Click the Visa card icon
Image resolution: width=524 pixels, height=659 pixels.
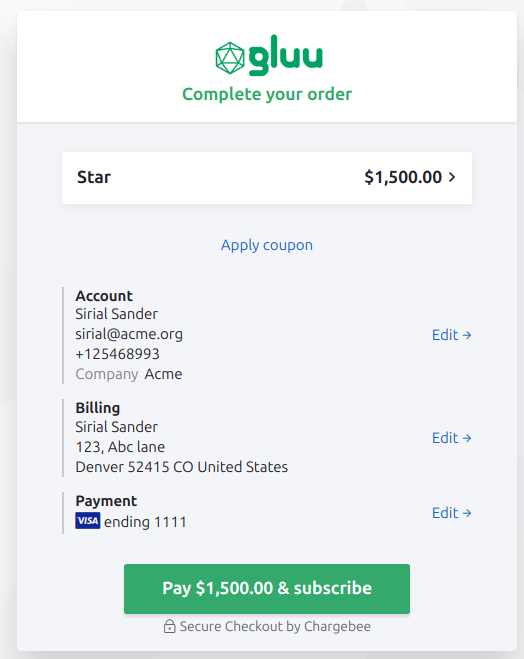pos(88,521)
